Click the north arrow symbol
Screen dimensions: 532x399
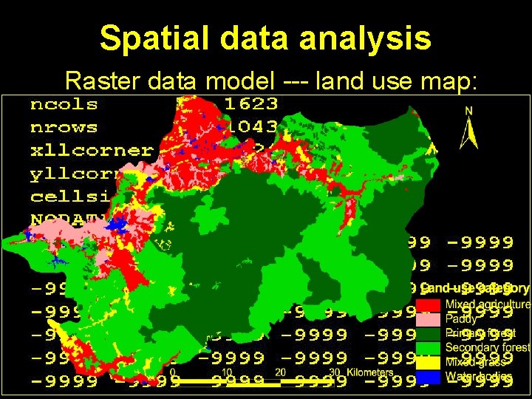[468, 129]
